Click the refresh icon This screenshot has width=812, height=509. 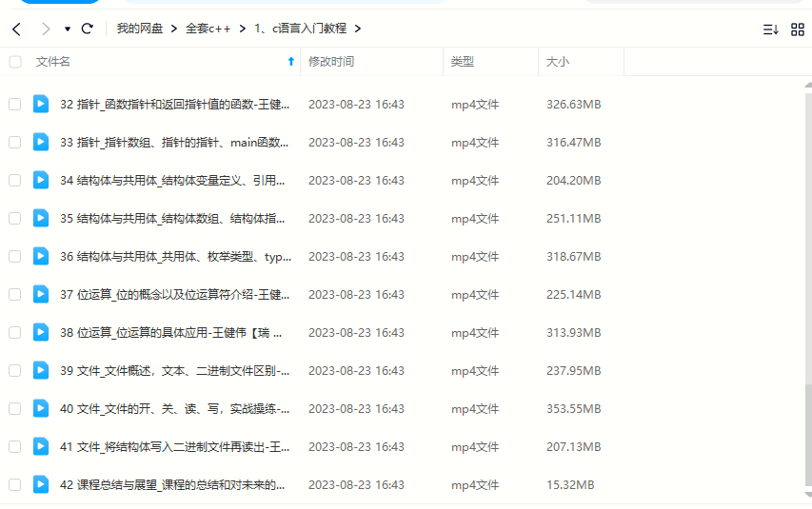pos(88,29)
